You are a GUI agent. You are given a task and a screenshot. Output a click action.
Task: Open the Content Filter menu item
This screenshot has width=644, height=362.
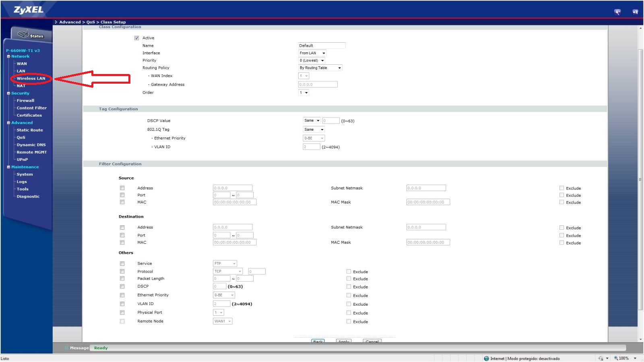(31, 108)
